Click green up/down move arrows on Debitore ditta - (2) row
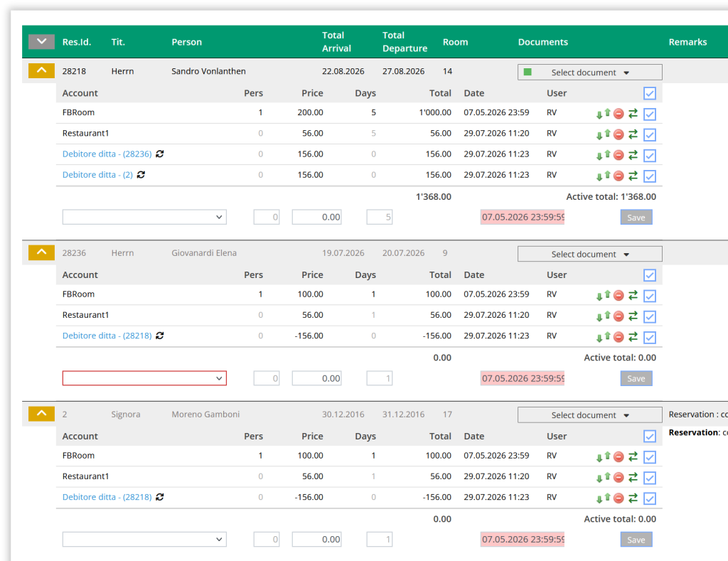 click(603, 176)
